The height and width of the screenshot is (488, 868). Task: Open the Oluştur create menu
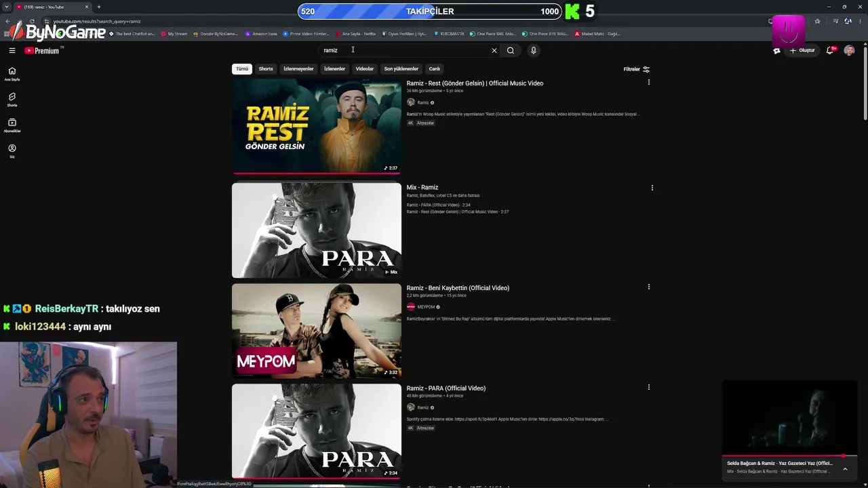pyautogui.click(x=802, y=50)
